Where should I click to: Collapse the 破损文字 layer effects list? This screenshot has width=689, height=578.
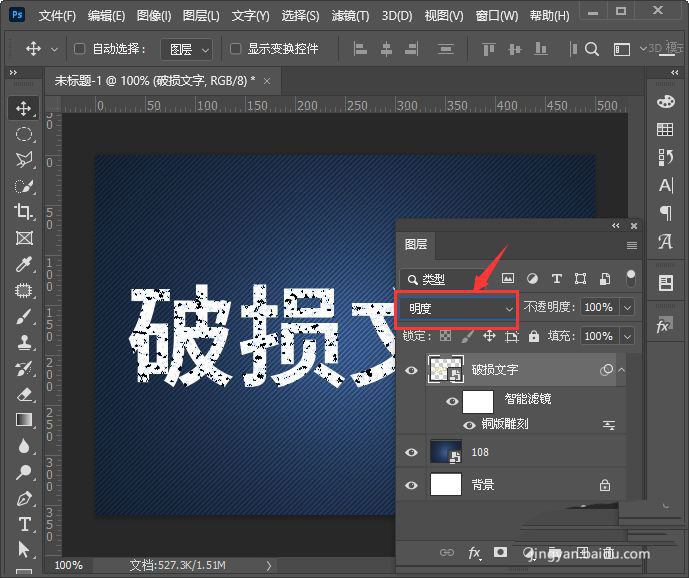[x=621, y=370]
